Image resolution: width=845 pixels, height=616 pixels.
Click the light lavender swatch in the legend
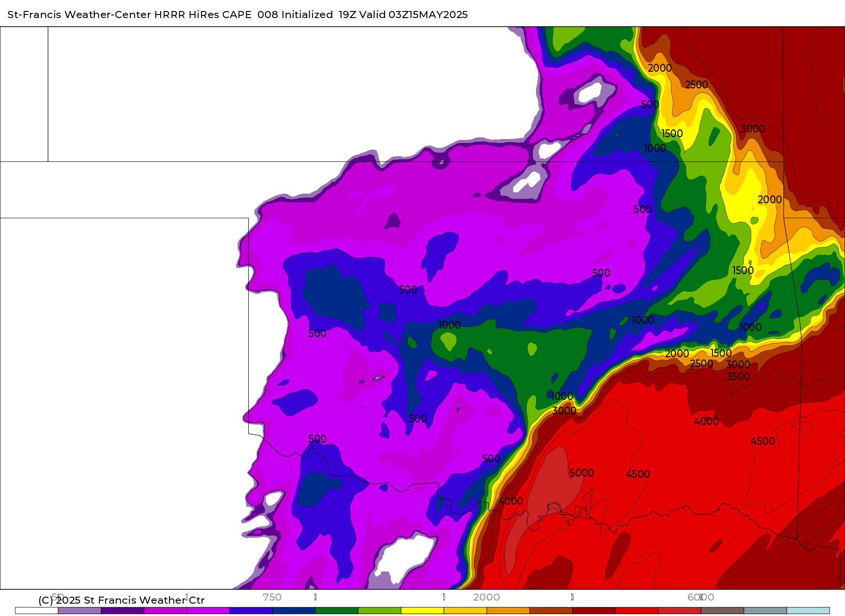coord(80,611)
